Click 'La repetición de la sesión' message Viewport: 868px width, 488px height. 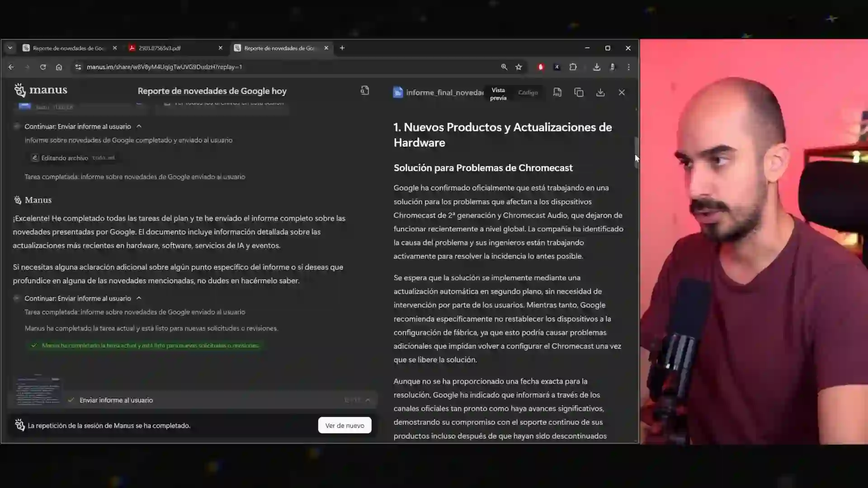(109, 426)
